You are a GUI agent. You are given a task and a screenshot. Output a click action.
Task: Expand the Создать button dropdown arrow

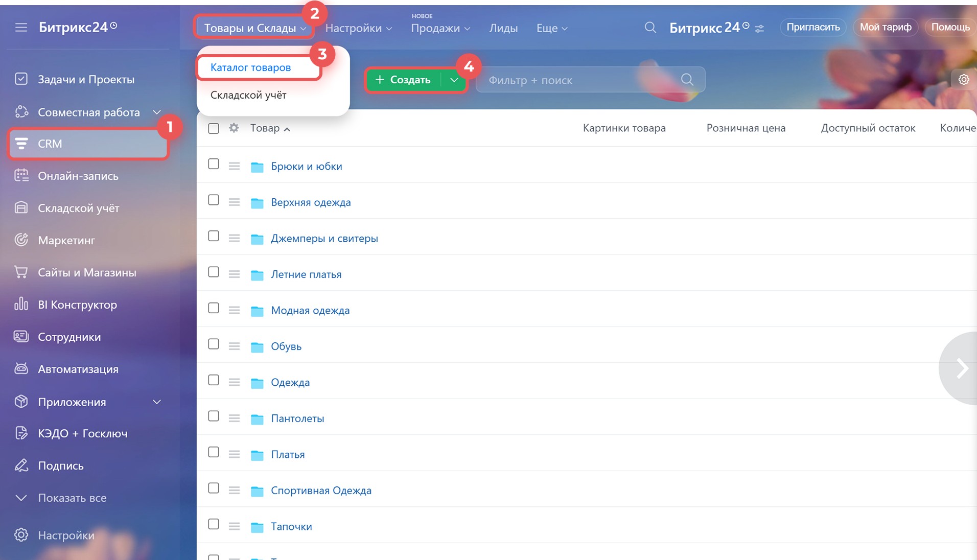click(x=454, y=80)
